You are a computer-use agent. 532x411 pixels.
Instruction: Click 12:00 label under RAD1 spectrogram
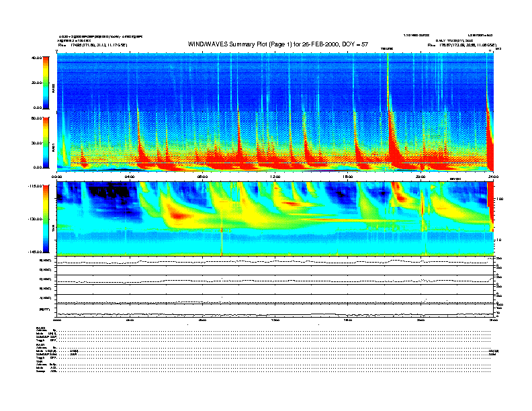click(x=275, y=177)
